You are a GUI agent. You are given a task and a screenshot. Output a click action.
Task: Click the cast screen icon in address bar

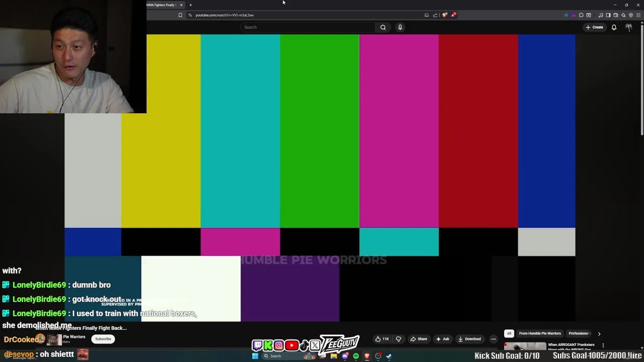pos(427,15)
